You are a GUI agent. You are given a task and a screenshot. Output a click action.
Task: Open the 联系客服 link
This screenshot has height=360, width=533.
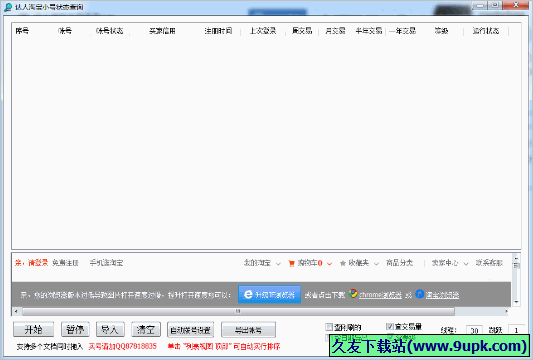click(x=489, y=263)
